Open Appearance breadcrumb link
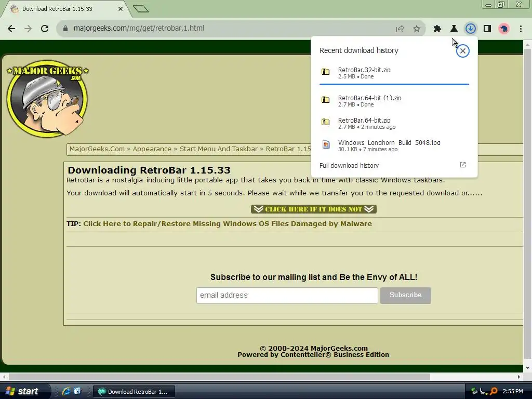 pos(152,149)
